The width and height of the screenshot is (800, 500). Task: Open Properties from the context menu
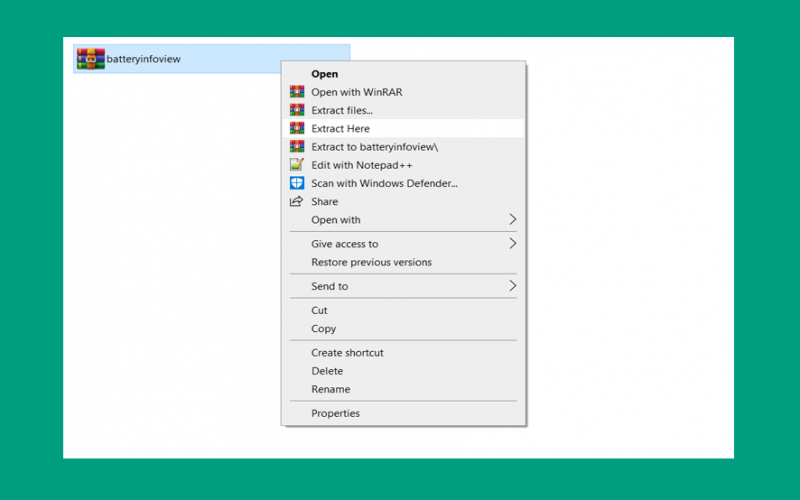pos(403,413)
